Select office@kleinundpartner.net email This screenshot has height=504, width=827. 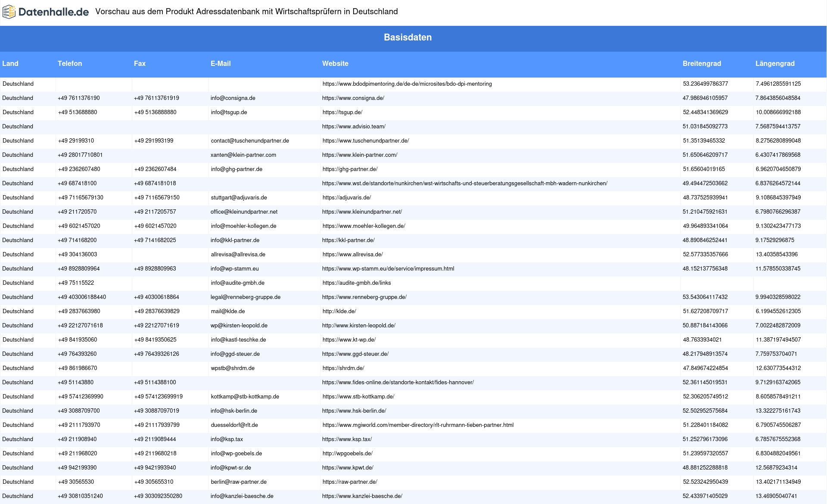(x=244, y=212)
